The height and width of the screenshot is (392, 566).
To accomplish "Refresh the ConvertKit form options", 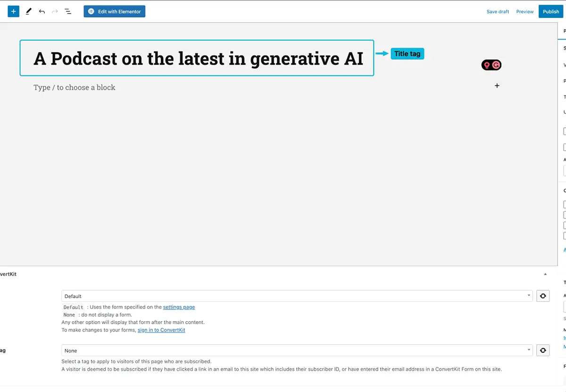I will (x=543, y=296).
